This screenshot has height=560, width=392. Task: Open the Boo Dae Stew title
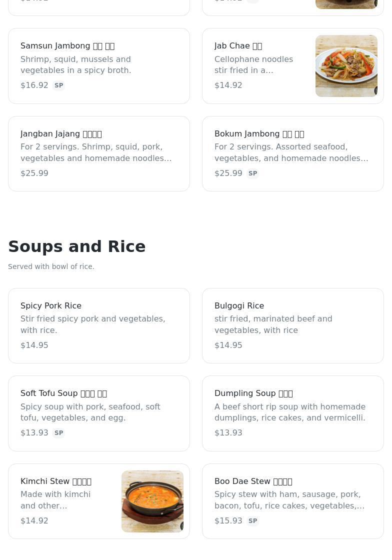[x=253, y=481]
